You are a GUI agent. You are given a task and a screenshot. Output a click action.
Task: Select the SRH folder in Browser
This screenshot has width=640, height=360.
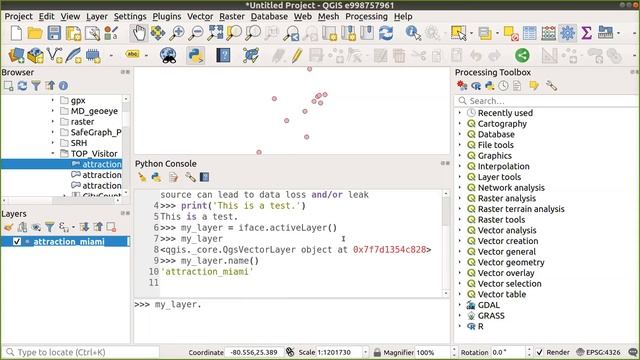78,143
